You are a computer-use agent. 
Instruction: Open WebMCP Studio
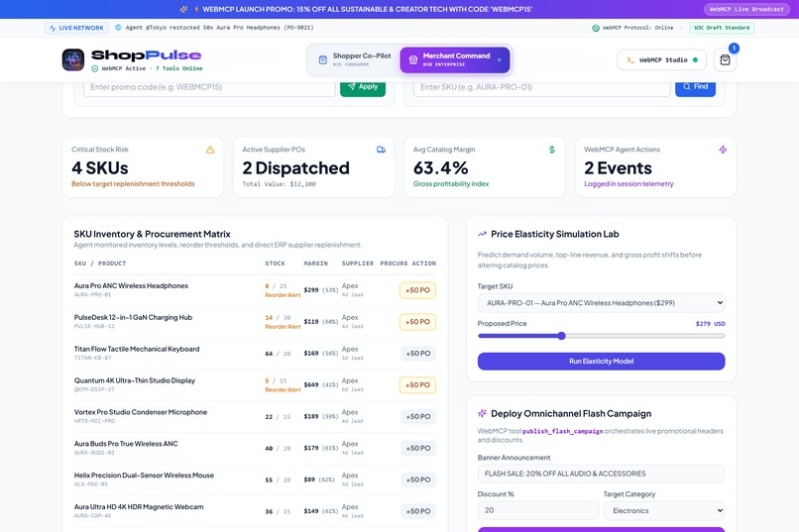point(661,60)
